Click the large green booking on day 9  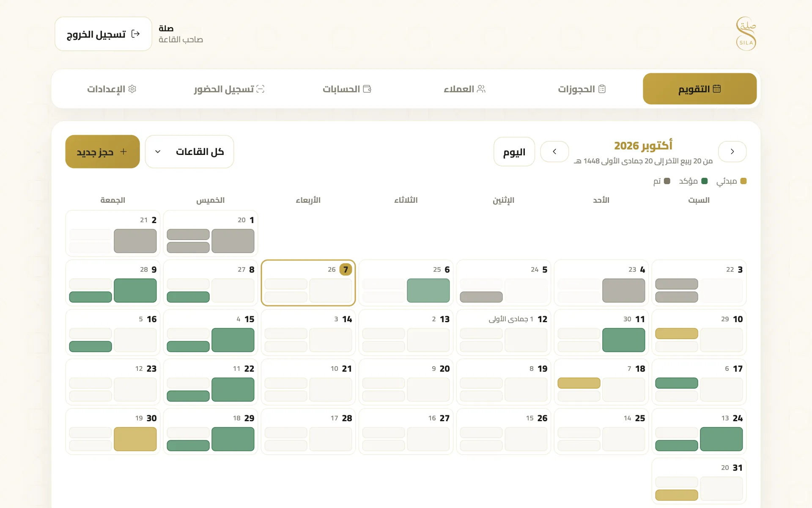point(135,290)
